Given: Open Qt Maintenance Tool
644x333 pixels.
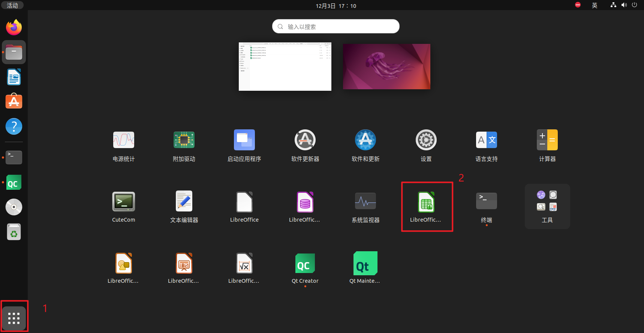Looking at the screenshot, I should [365, 268].
